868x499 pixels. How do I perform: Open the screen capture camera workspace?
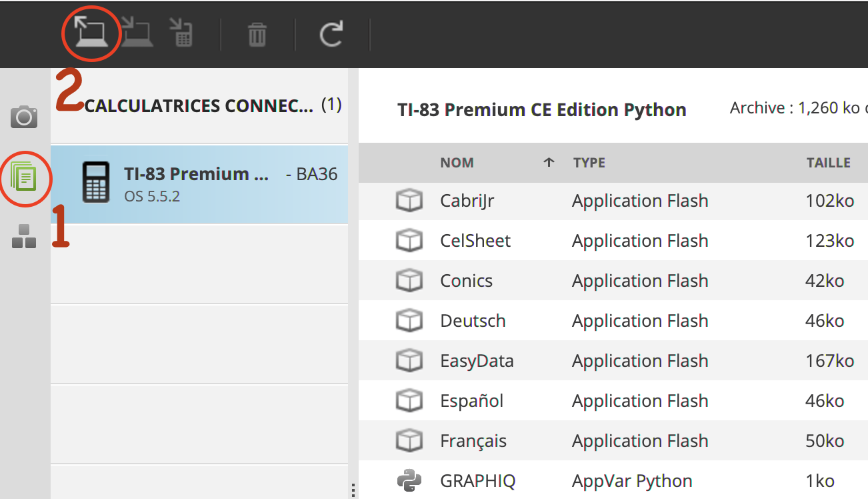pyautogui.click(x=24, y=117)
